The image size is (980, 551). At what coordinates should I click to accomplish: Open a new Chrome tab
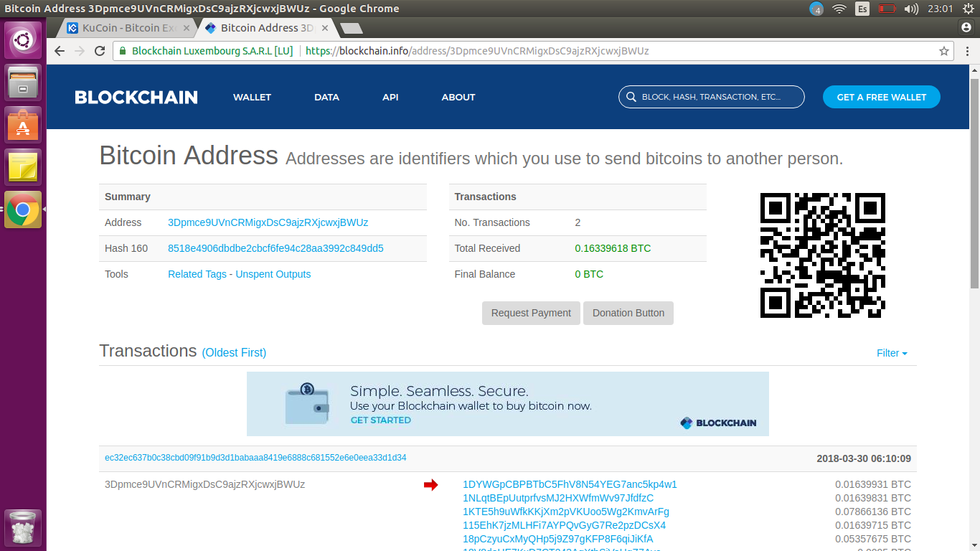coord(352,28)
